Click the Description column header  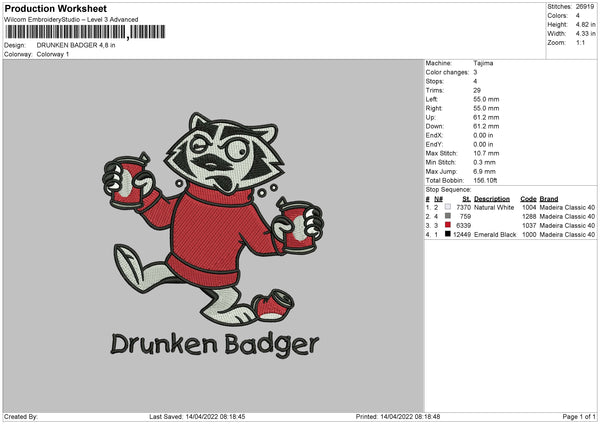click(x=492, y=198)
